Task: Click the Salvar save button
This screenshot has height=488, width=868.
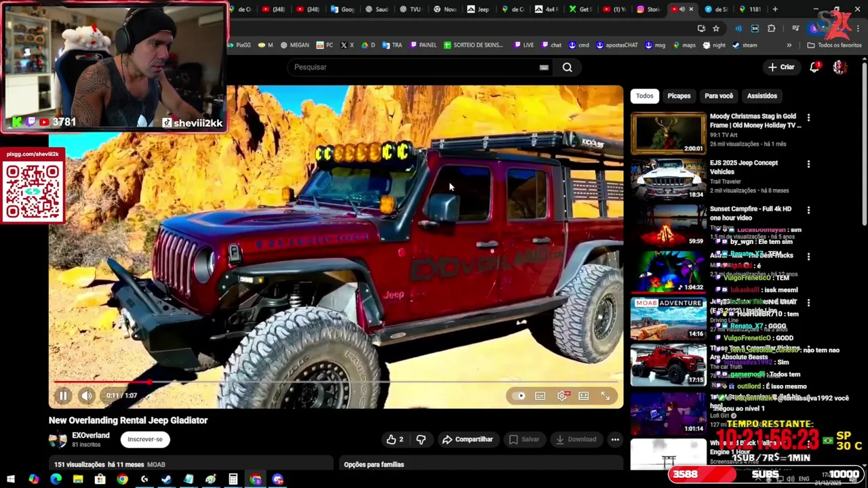Action: (524, 439)
